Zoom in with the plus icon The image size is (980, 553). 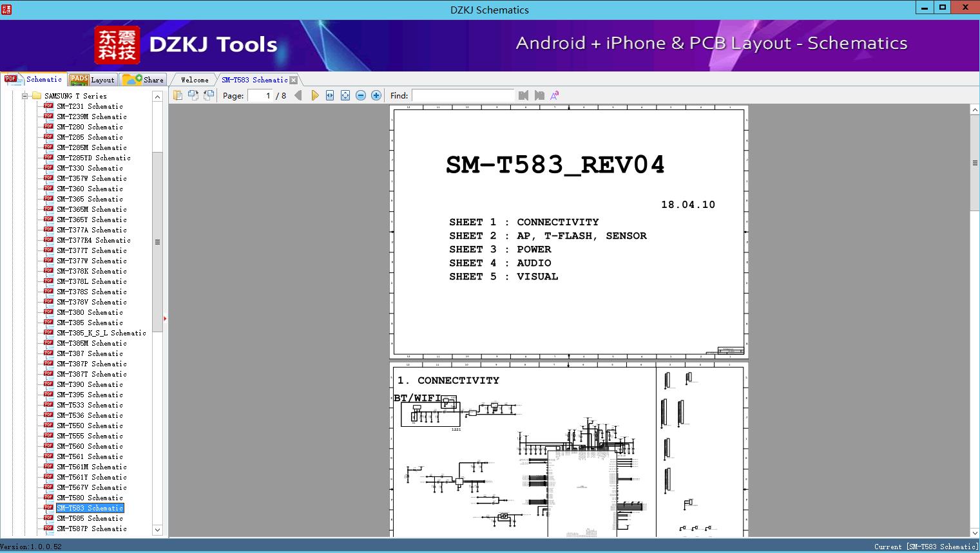tap(376, 95)
